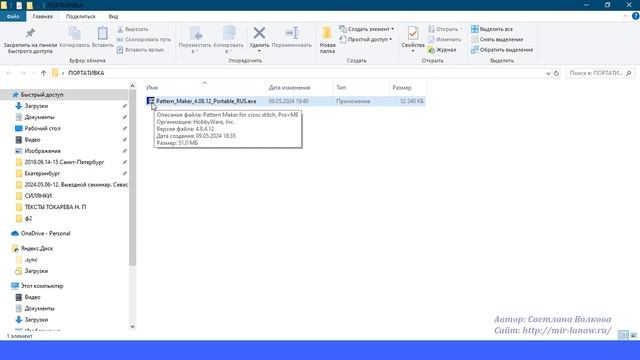Switch to View (Вид) tab

(113, 16)
